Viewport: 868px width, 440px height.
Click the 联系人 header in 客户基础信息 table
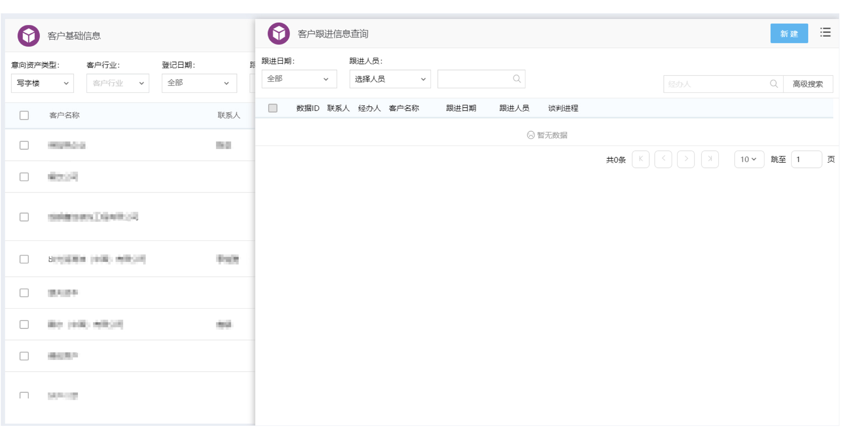229,115
